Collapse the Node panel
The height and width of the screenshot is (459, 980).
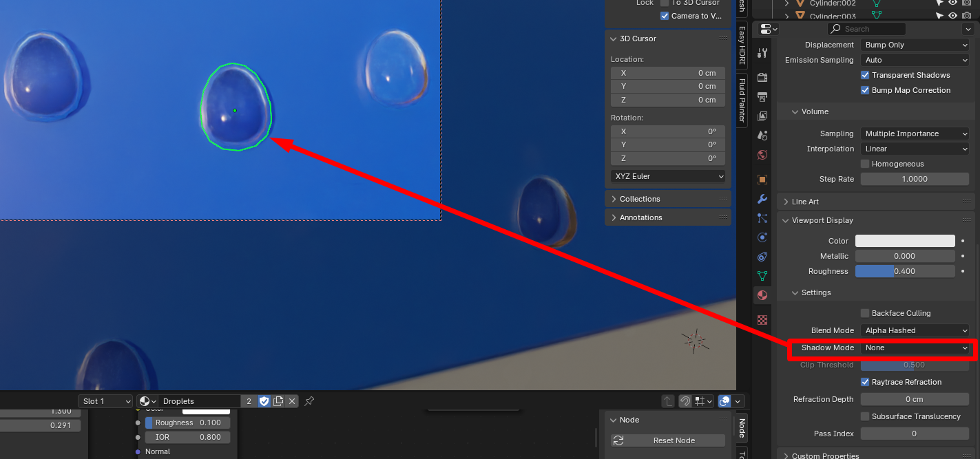tap(629, 420)
